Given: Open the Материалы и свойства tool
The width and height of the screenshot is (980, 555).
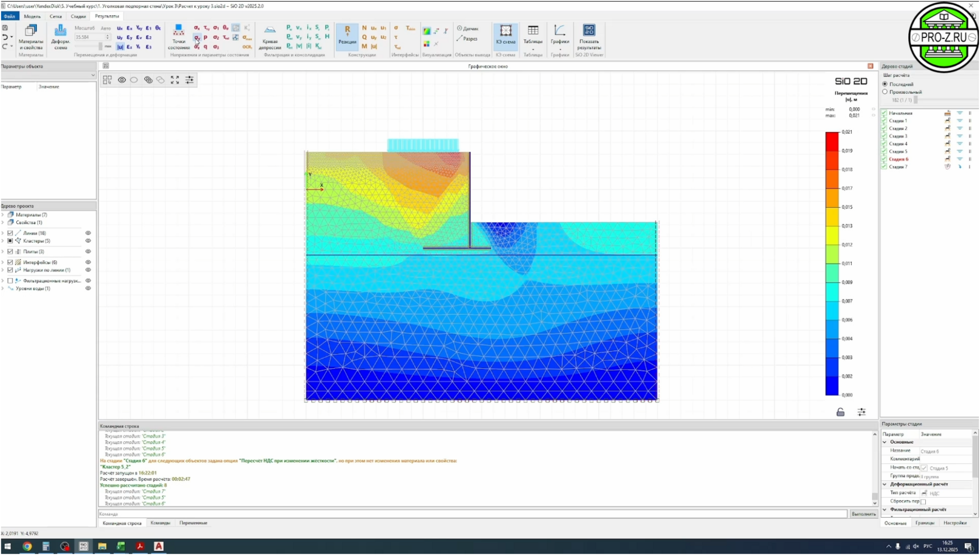Looking at the screenshot, I should point(31,36).
